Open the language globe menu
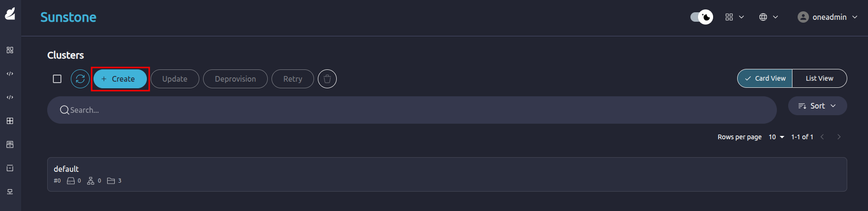Viewport: 868px width, 211px height. (768, 17)
